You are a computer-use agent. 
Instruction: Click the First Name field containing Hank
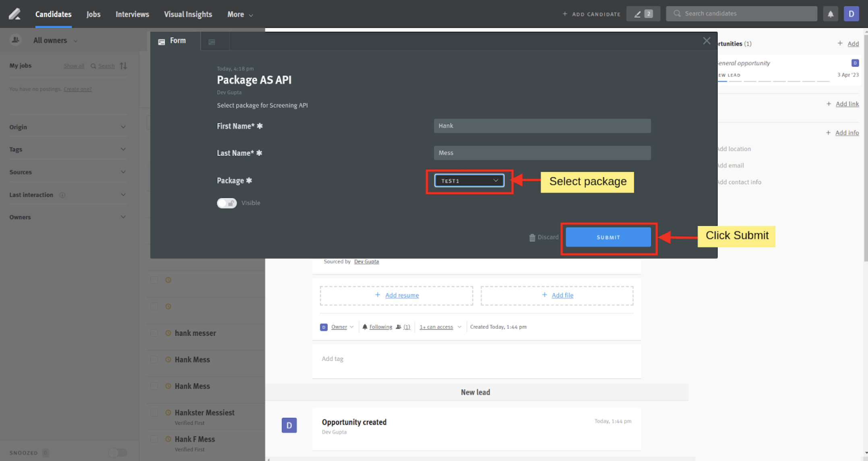tap(542, 126)
